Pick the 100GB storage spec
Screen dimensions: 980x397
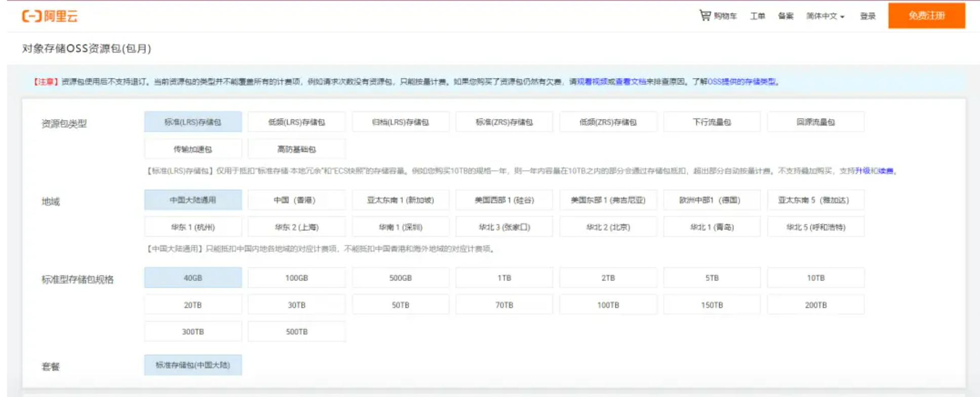297,278
